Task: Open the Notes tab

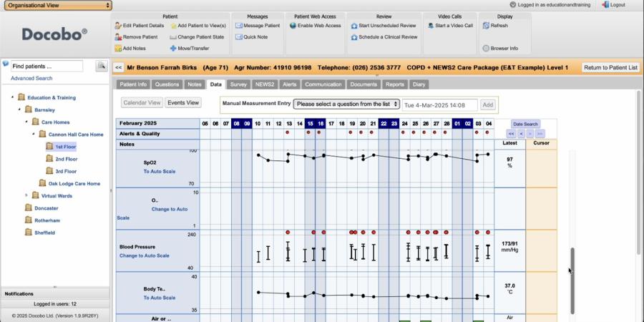Action: click(x=194, y=84)
